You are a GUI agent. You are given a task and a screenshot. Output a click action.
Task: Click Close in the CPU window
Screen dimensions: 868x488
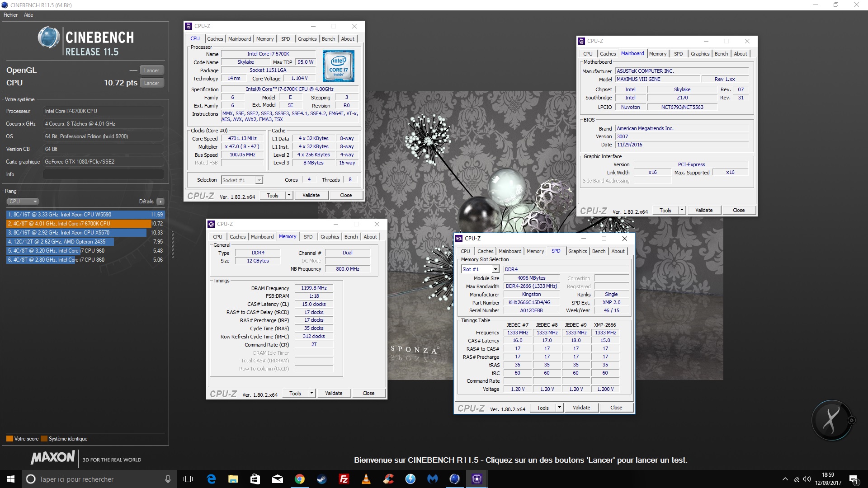pyautogui.click(x=346, y=195)
